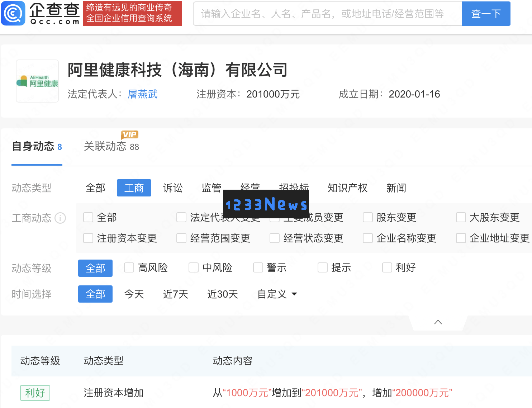Screen dimensions: 532x408
Task: Select the 新闻 type filter
Action: (396, 188)
